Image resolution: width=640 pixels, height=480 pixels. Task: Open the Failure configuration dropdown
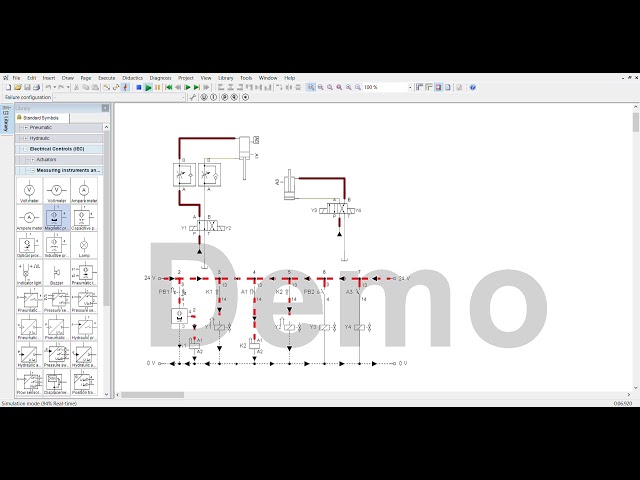click(x=182, y=97)
